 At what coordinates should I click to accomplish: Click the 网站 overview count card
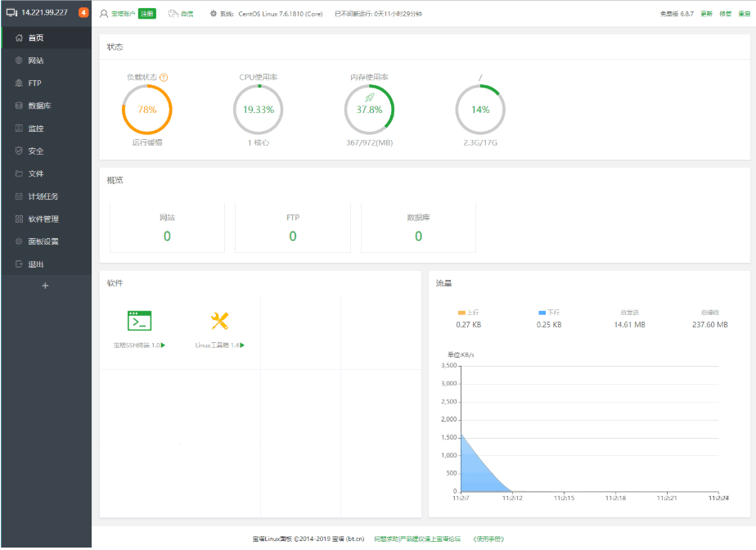click(167, 228)
